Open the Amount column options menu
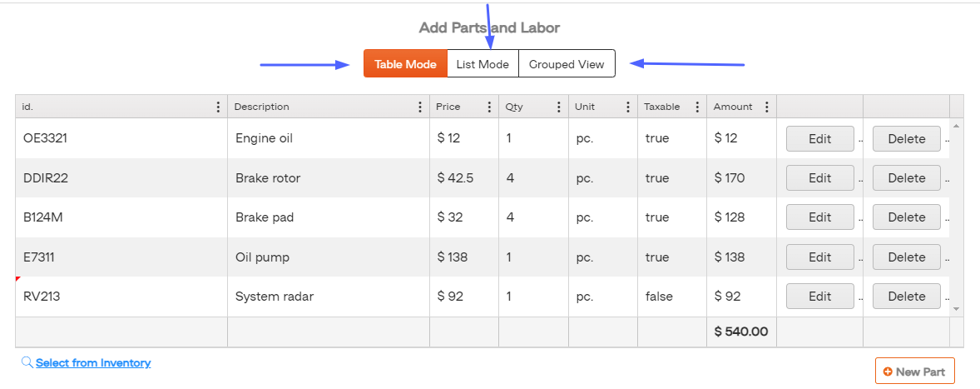Screen dimensions: 980x389 coord(766,107)
